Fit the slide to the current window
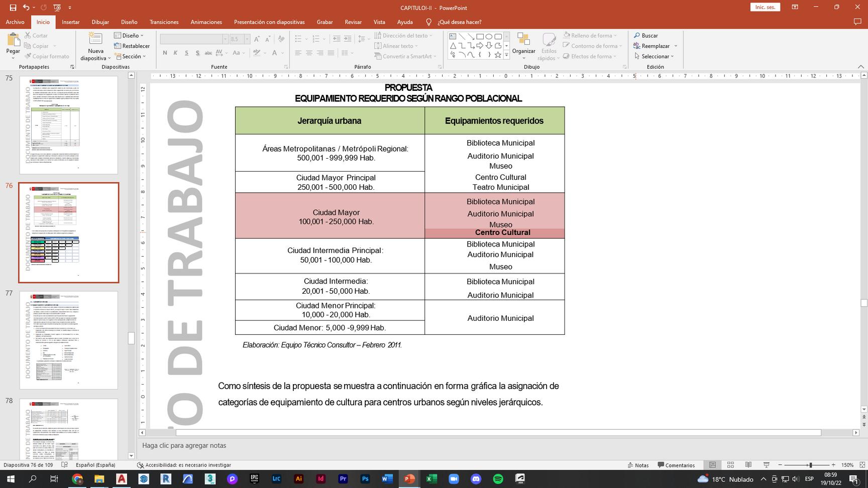The image size is (868, 488). pos(862,465)
